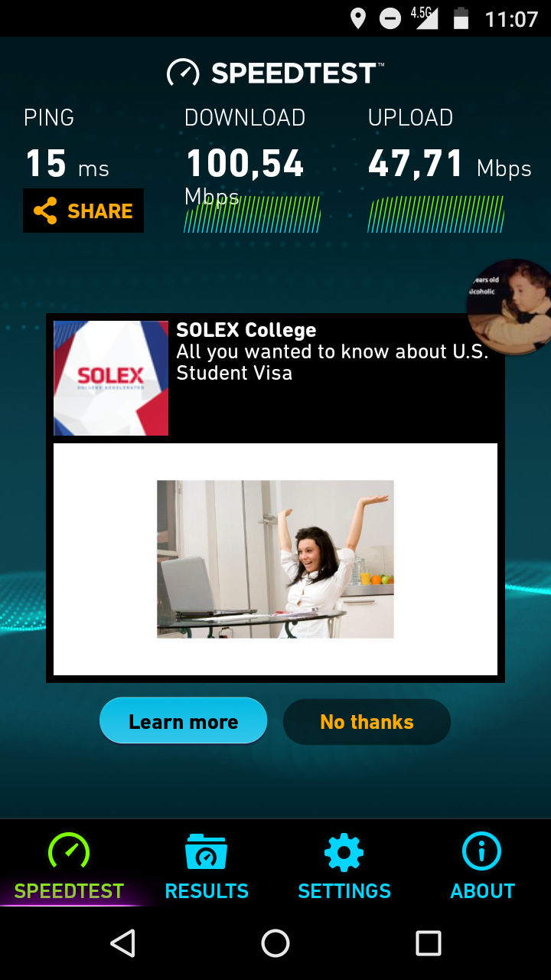Tap the upload speed graph

pyautogui.click(x=436, y=214)
